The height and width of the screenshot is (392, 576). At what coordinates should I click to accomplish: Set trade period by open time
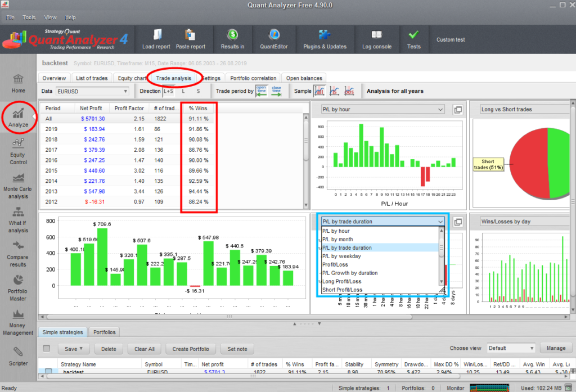pyautogui.click(x=261, y=91)
